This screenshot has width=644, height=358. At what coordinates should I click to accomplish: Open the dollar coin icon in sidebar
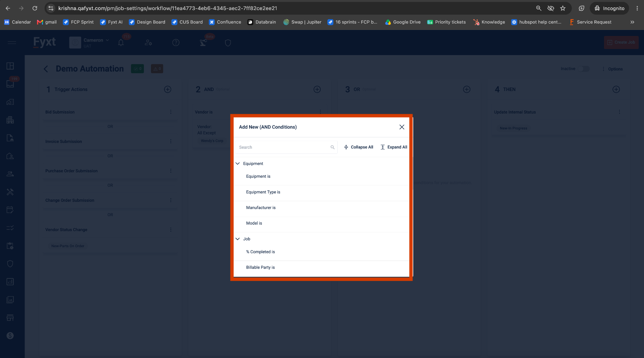pos(10,336)
